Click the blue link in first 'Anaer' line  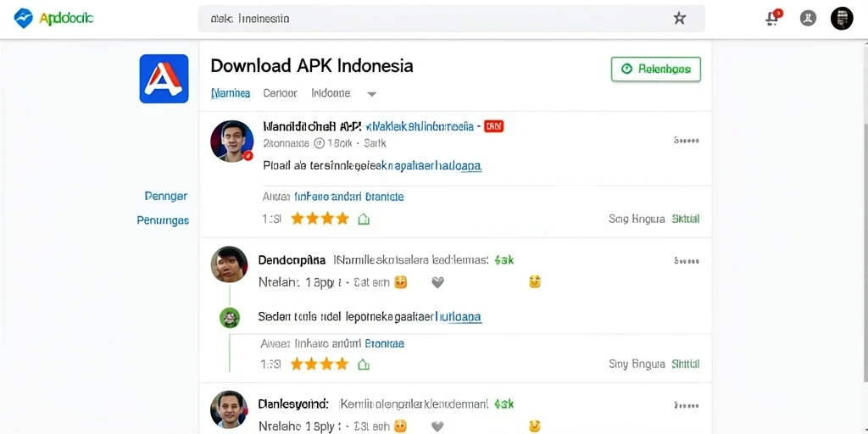[349, 197]
